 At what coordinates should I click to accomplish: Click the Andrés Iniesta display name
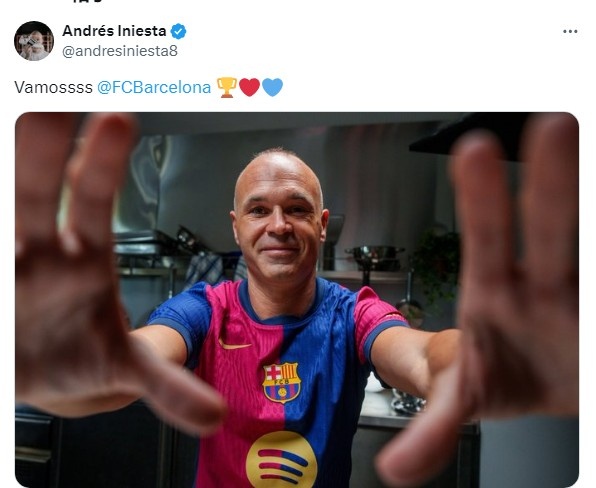(x=114, y=31)
